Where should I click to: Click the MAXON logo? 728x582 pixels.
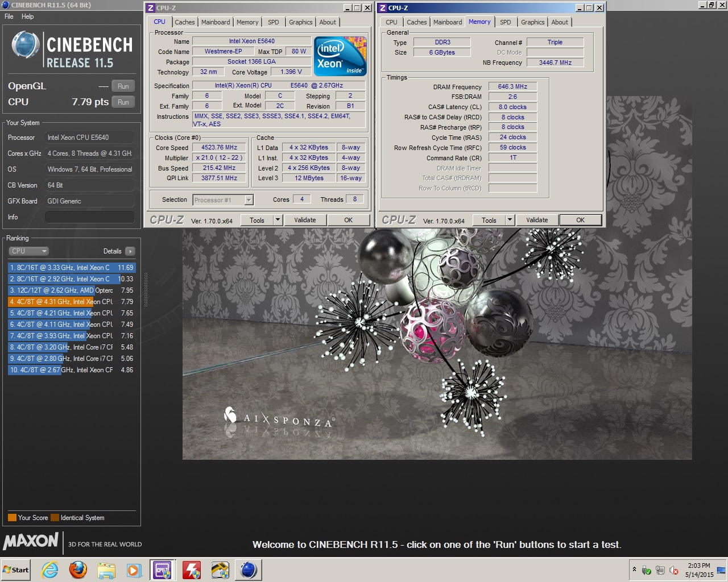coord(31,541)
